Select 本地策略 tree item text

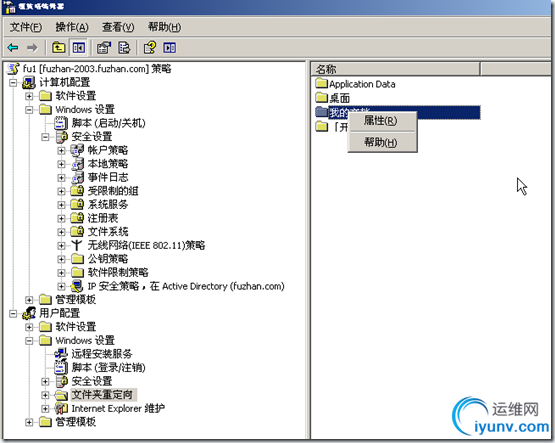[108, 164]
